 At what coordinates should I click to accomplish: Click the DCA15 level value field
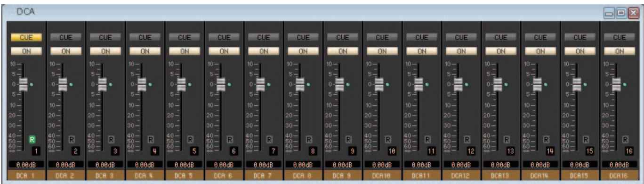pyautogui.click(x=580, y=165)
